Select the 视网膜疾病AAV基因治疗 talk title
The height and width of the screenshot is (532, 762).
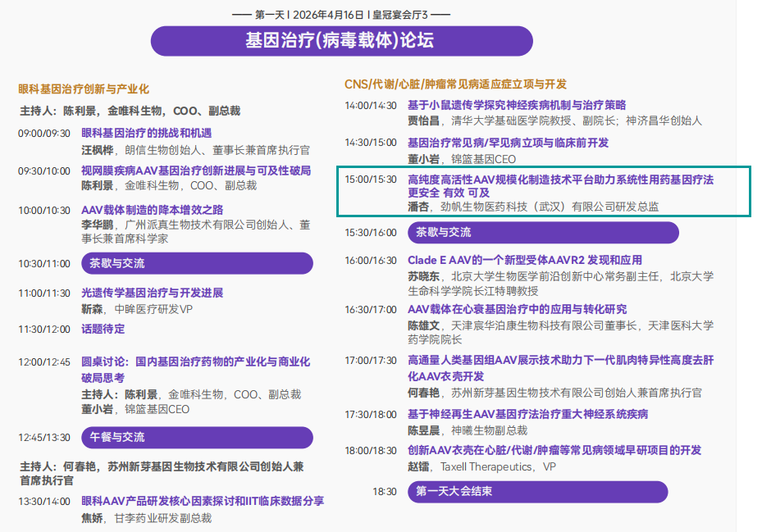(196, 171)
